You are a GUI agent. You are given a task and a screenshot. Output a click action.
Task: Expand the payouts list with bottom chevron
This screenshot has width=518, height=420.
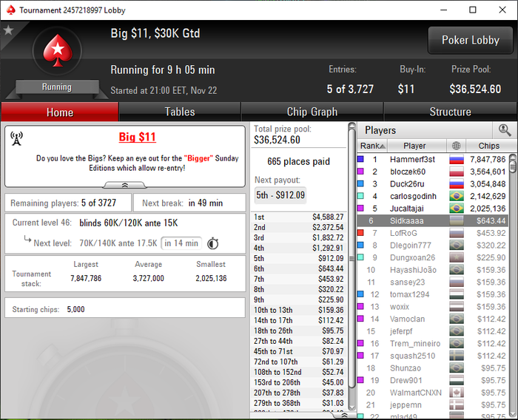344,416
